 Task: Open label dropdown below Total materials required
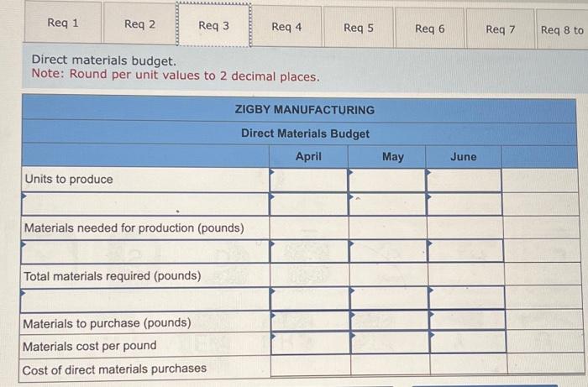pyautogui.click(x=144, y=300)
